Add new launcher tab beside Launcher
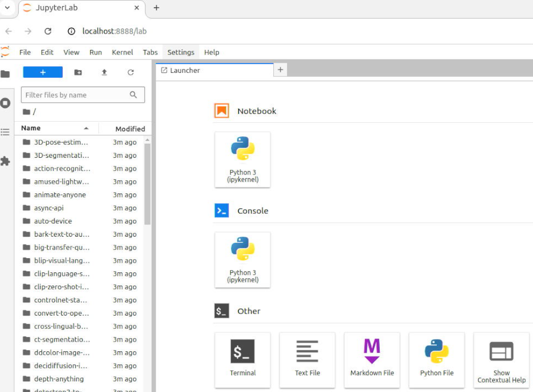 point(280,70)
